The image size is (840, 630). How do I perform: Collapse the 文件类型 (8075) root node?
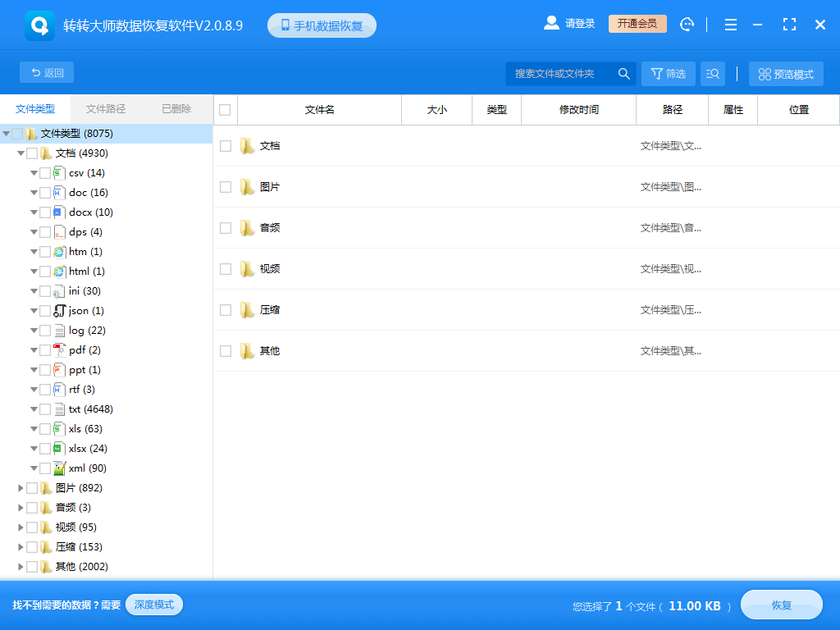(6, 134)
